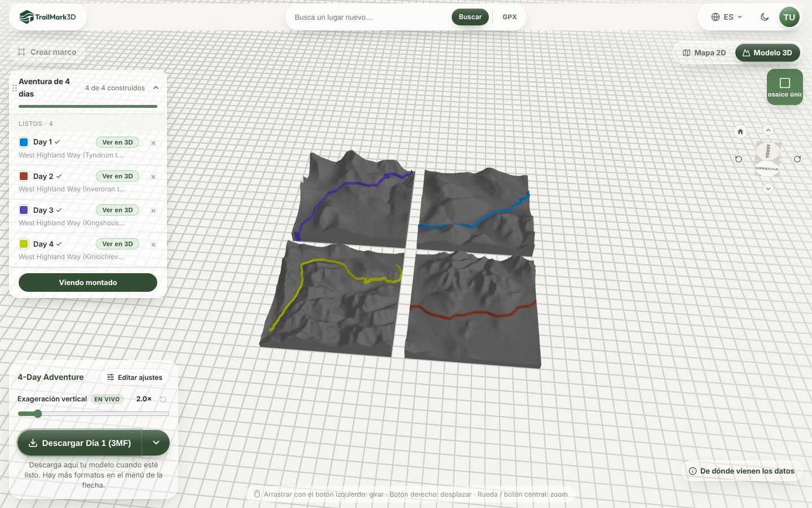Remove Day 2 from the list
Viewport: 812px width, 508px height.
pos(153,177)
